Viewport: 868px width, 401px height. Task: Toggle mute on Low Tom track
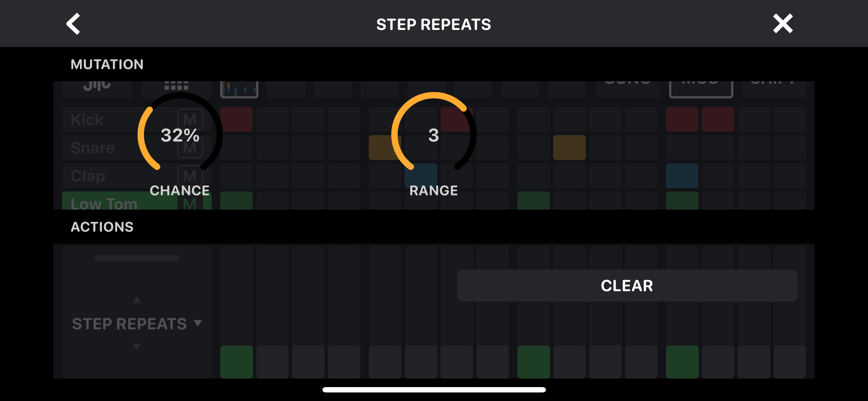point(190,203)
